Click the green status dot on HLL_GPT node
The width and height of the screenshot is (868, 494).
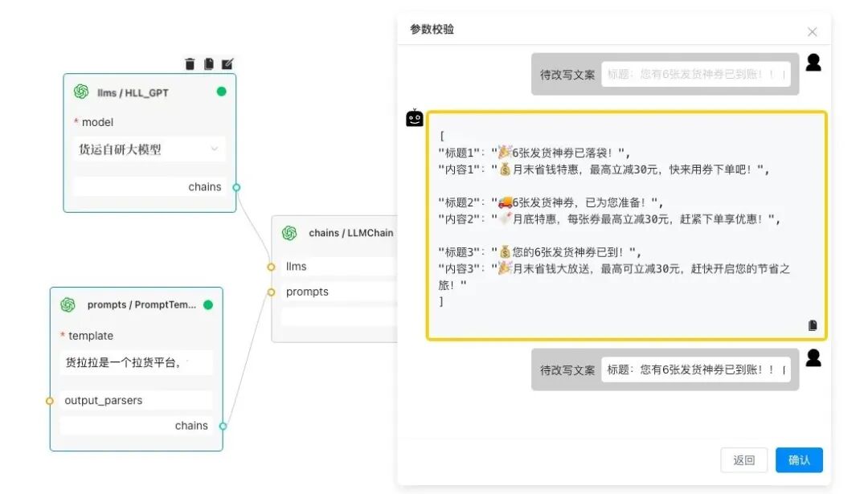[x=222, y=92]
